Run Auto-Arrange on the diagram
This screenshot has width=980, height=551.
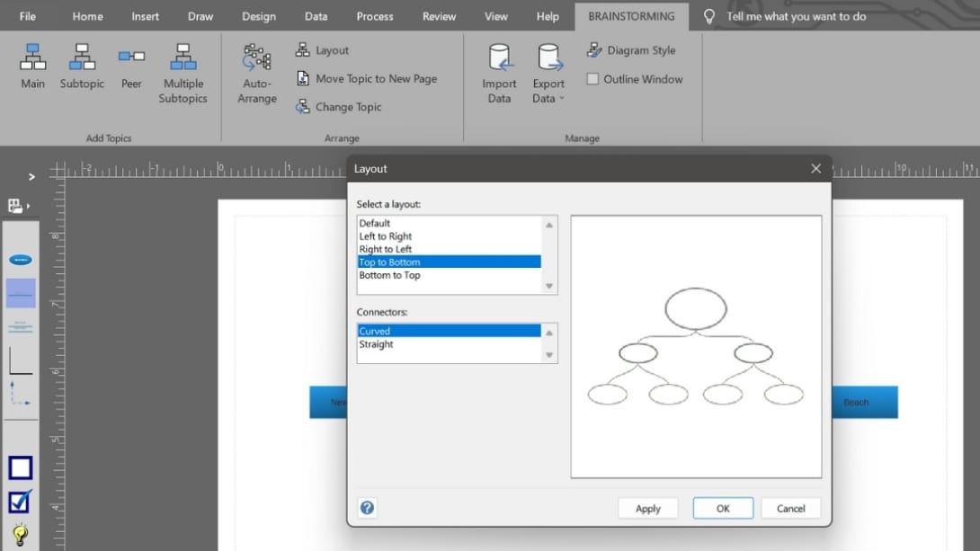(x=257, y=74)
